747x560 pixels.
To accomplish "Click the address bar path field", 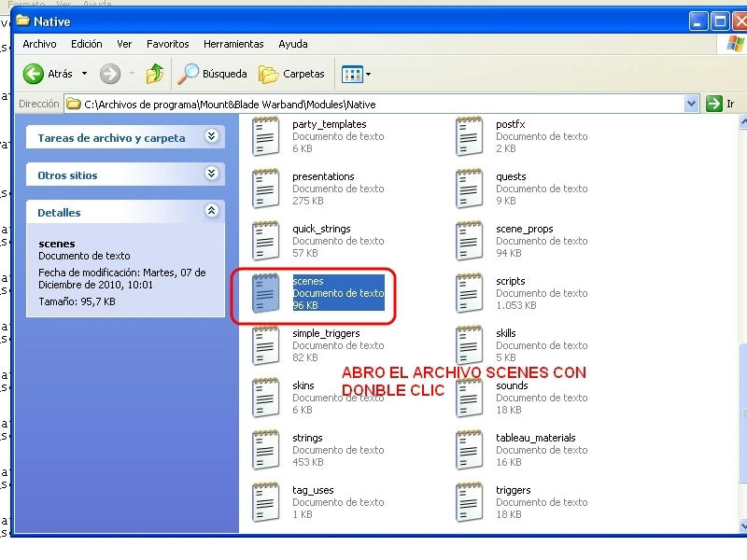I will coord(373,105).
